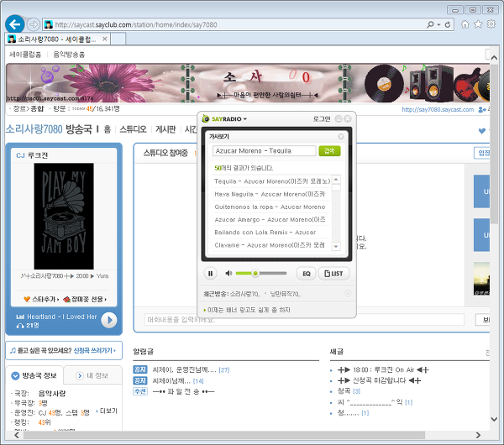This screenshot has width=504, height=445.
Task: Click the player ad banner link text
Action: click(x=249, y=310)
